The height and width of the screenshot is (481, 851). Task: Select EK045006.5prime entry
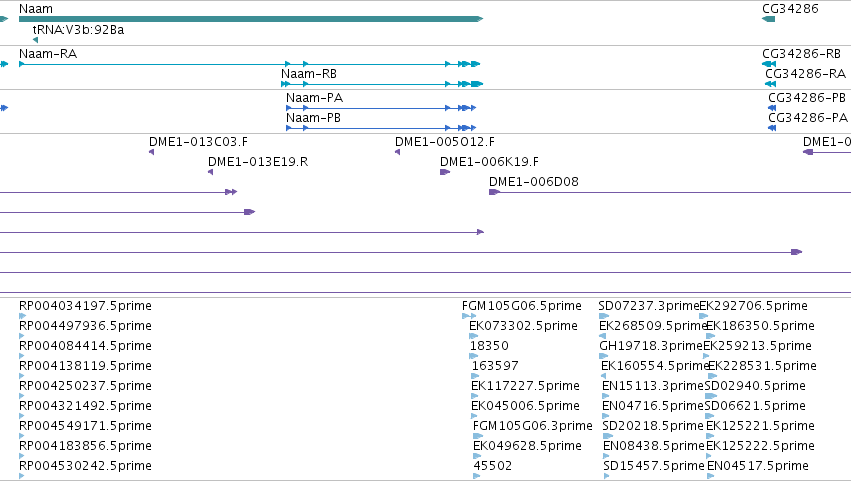(x=525, y=406)
